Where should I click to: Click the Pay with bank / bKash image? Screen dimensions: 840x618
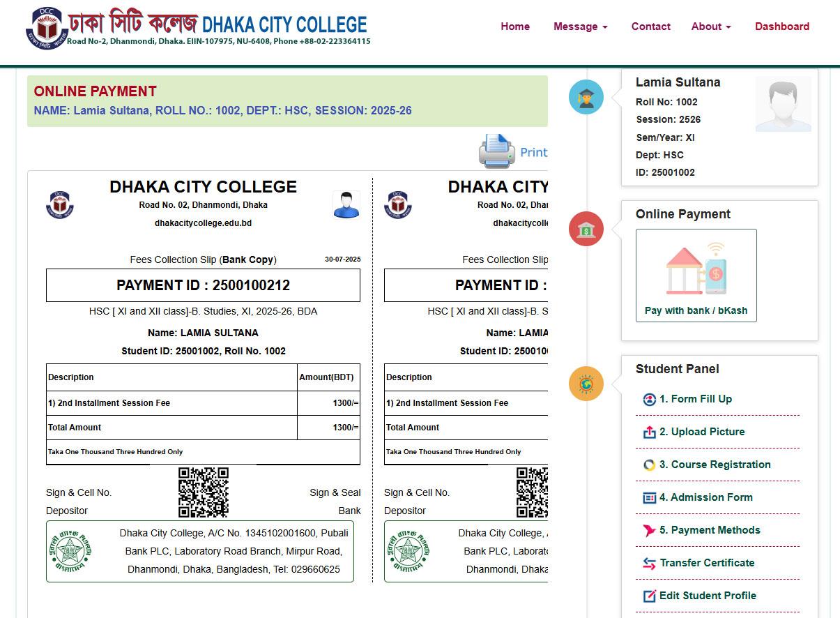click(696, 269)
